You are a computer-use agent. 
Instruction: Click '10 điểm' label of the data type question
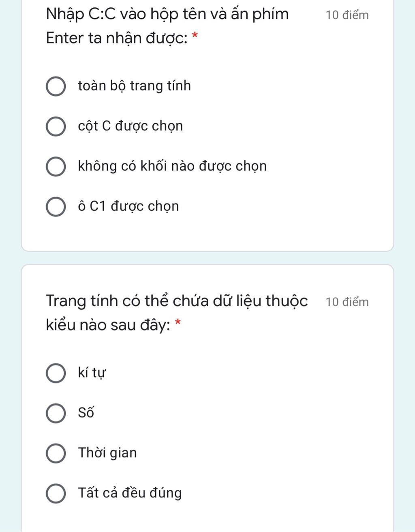coord(347,302)
